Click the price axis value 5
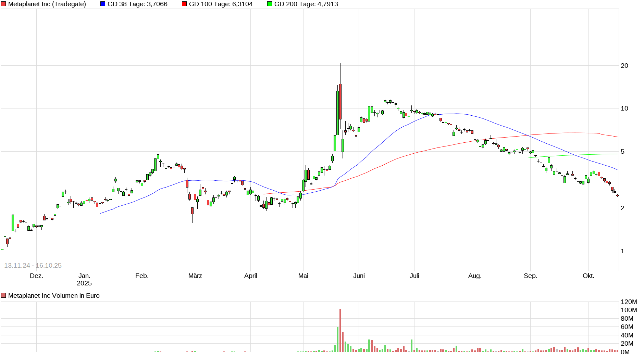 (623, 152)
